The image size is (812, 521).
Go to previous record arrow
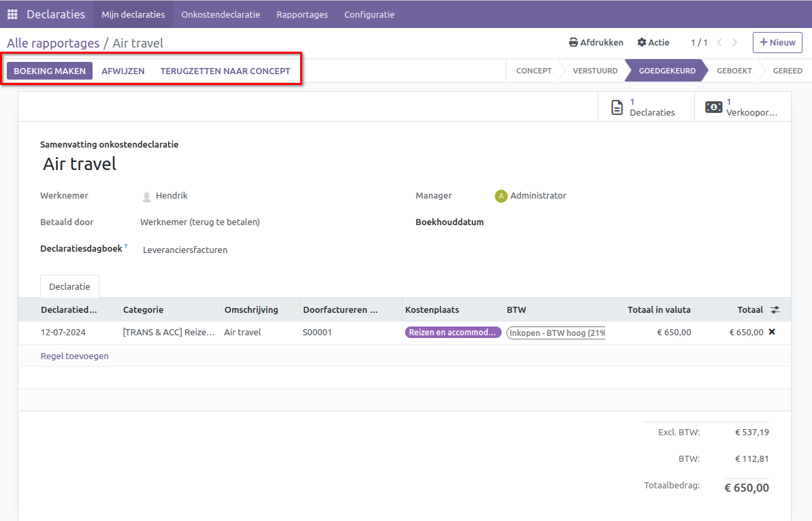click(x=719, y=42)
